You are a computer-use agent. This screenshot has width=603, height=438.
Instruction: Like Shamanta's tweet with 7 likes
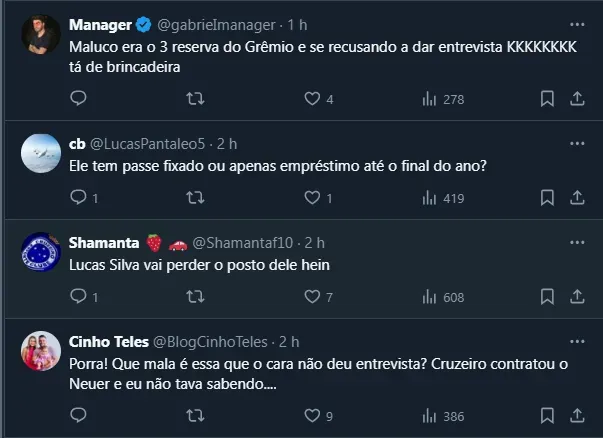pyautogui.click(x=312, y=297)
